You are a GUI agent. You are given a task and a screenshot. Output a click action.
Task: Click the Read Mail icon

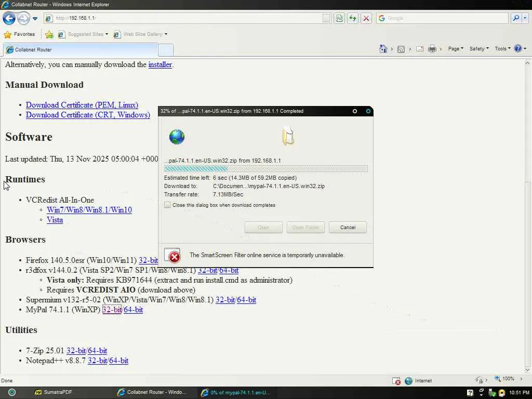[x=420, y=49]
